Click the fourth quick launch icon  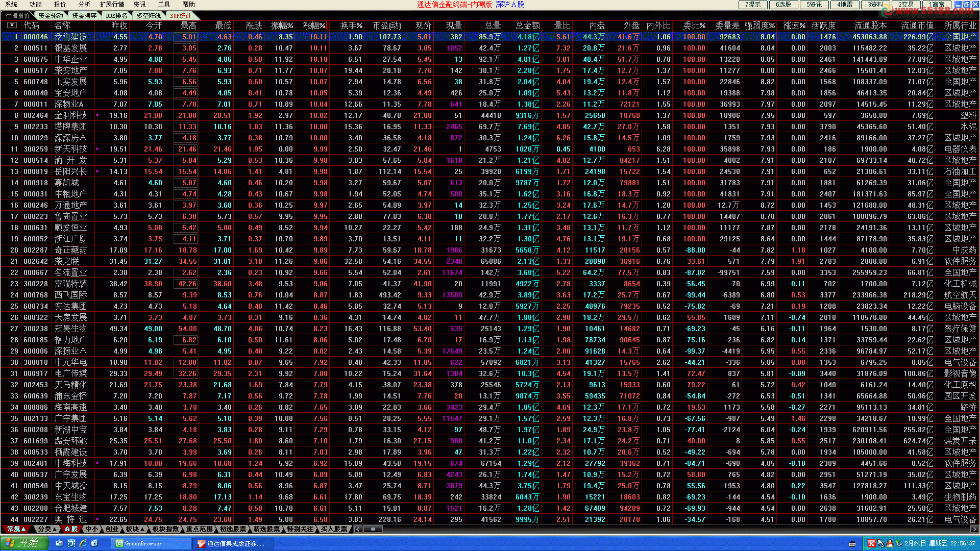pos(94,543)
